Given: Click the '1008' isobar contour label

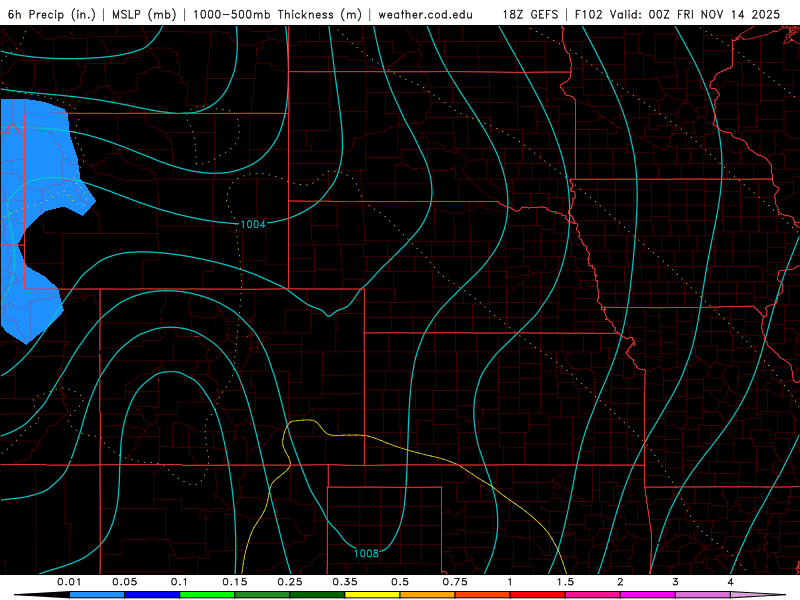Looking at the screenshot, I should 366,553.
